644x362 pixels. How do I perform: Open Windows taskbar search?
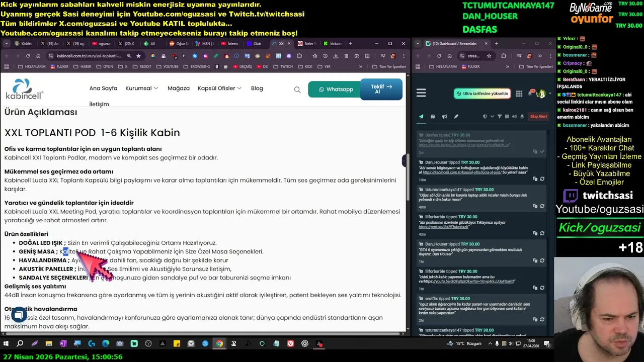point(20,344)
